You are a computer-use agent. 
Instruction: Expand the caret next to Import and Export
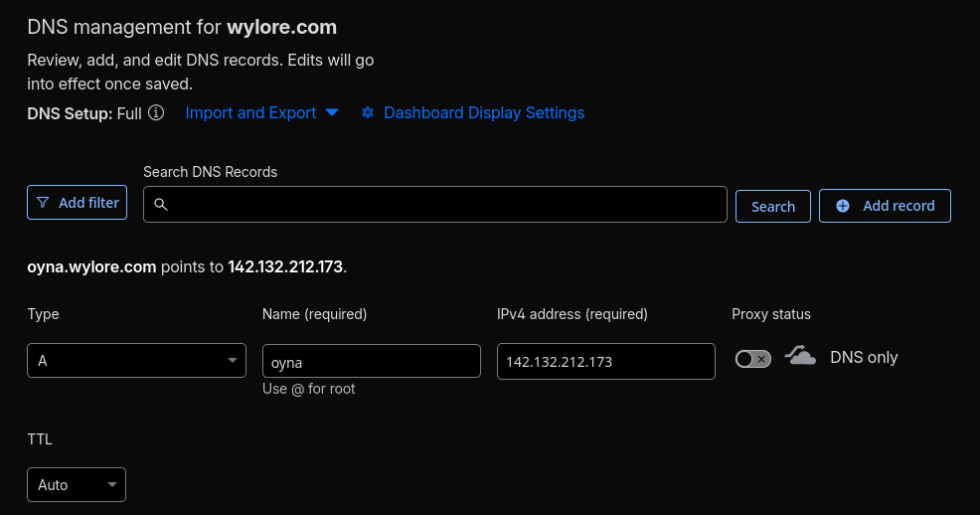[332, 113]
